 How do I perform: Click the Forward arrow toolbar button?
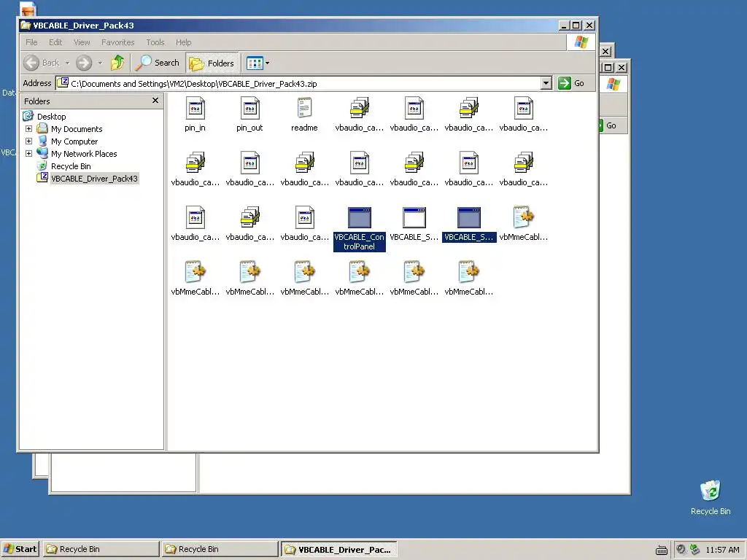click(x=84, y=63)
